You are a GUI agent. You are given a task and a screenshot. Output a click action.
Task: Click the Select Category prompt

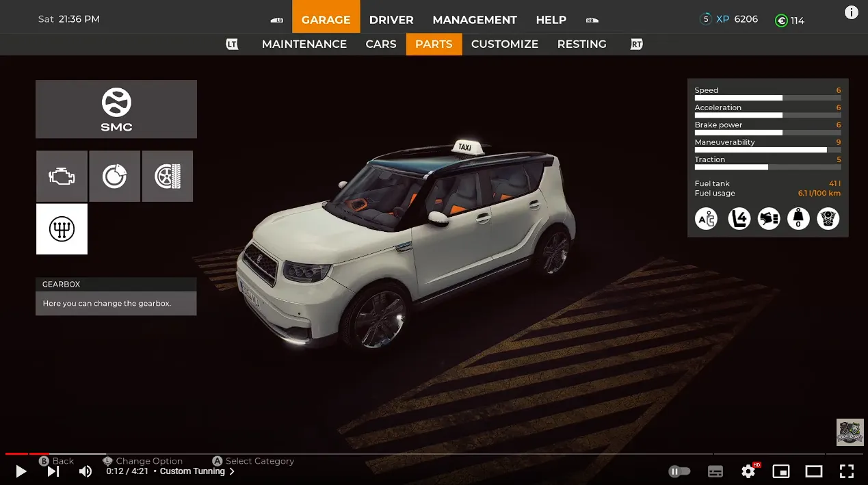tap(253, 461)
